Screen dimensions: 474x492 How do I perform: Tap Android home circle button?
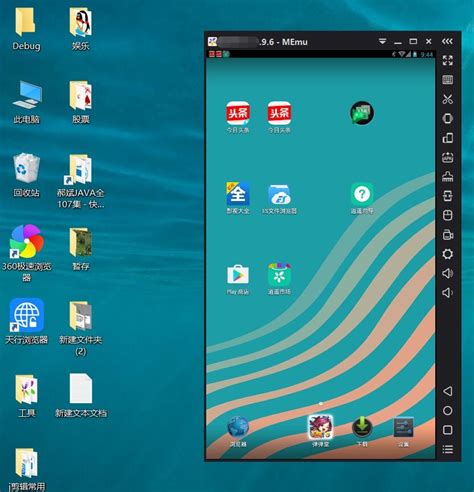[447, 410]
